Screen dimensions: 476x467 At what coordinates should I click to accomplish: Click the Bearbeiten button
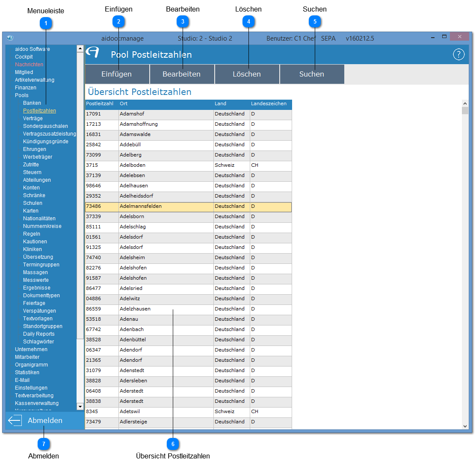(182, 74)
